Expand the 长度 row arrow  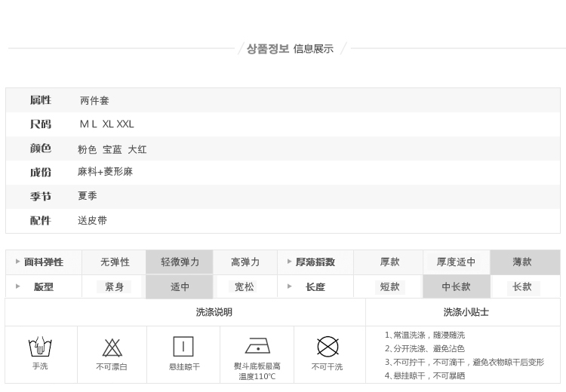tap(289, 286)
